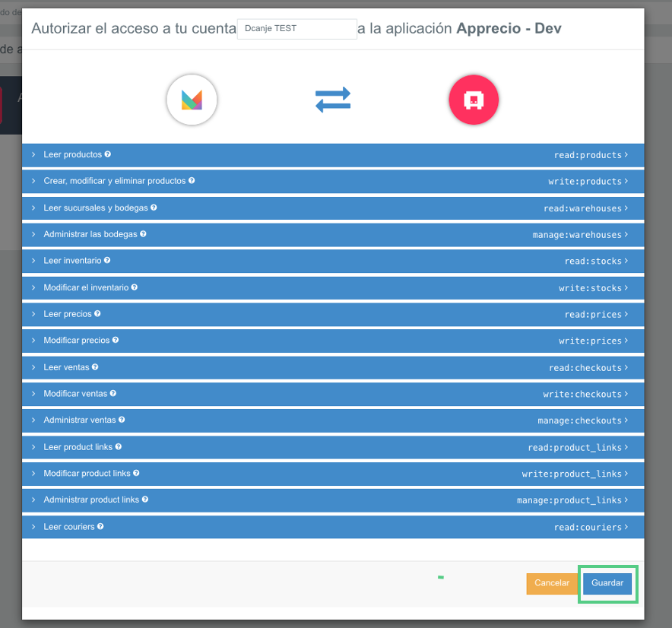This screenshot has height=628, width=672.
Task: Click question mark next to Modificar ventas
Action: (113, 393)
